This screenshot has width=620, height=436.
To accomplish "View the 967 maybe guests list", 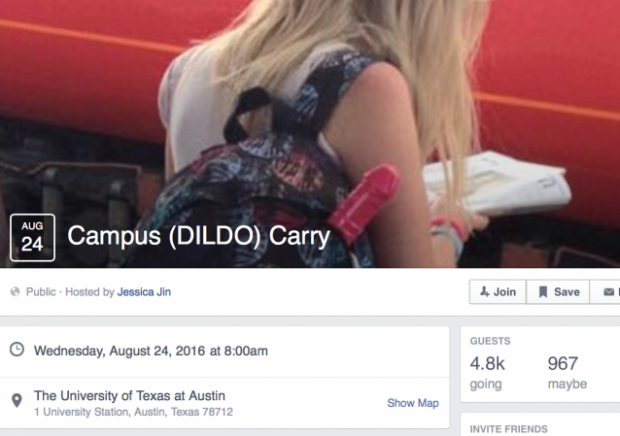I will pos(567,372).
